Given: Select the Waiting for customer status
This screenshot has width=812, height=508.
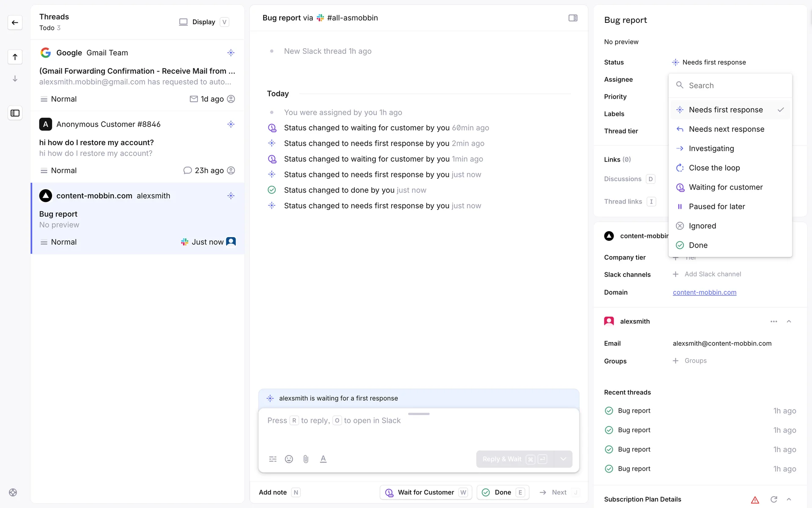Looking at the screenshot, I should [x=725, y=187].
